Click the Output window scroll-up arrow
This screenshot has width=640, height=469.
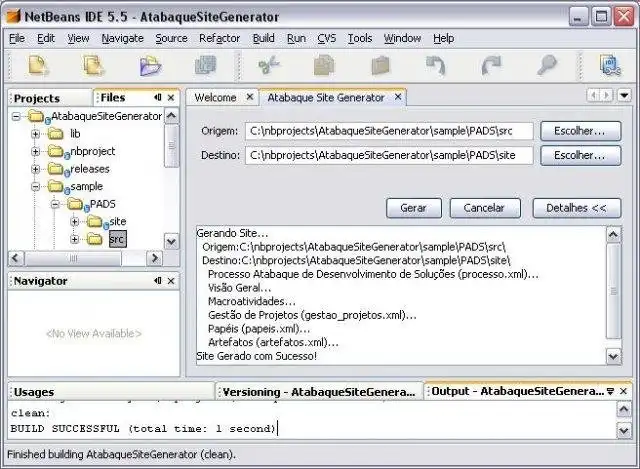click(624, 409)
